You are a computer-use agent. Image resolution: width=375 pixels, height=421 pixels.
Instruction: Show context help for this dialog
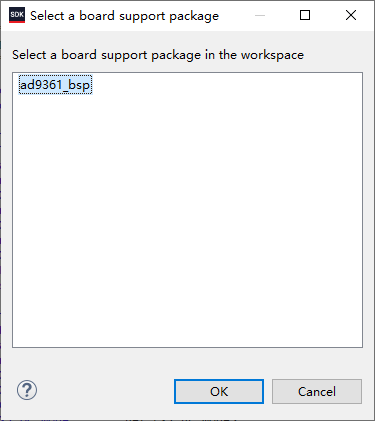click(x=27, y=390)
